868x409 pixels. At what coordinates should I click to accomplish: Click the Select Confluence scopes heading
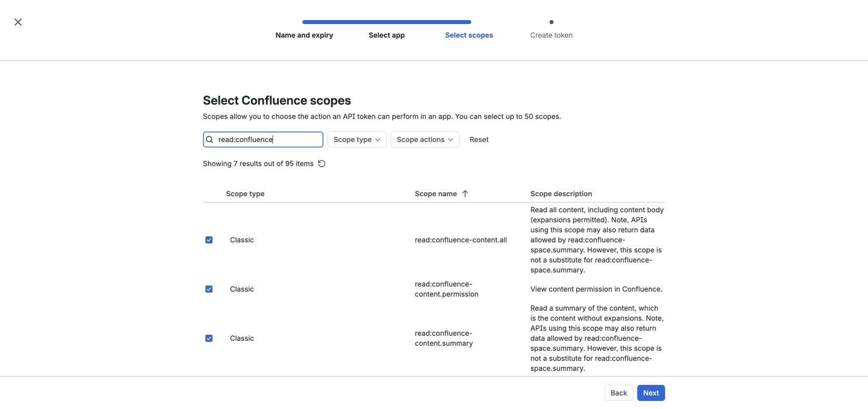(x=277, y=100)
